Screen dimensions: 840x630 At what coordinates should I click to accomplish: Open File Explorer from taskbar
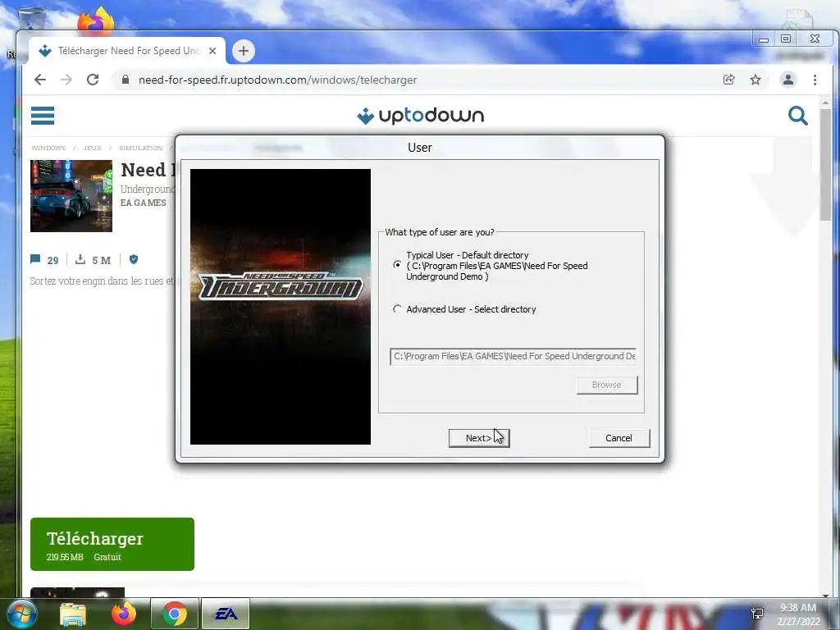click(73, 614)
